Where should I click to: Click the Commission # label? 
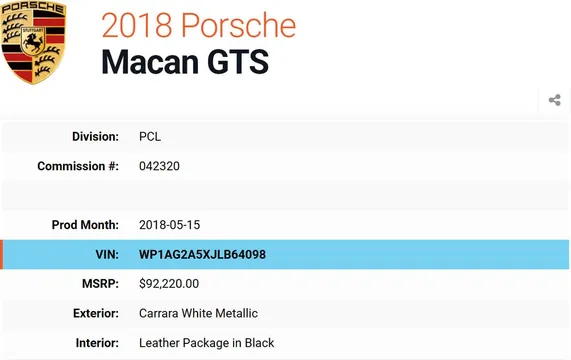coord(78,166)
